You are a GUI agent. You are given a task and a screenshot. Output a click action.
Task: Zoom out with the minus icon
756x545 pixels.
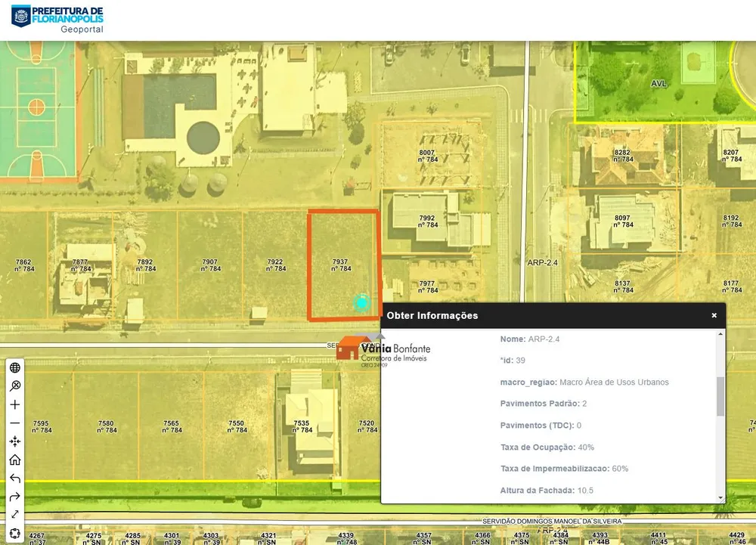15,423
